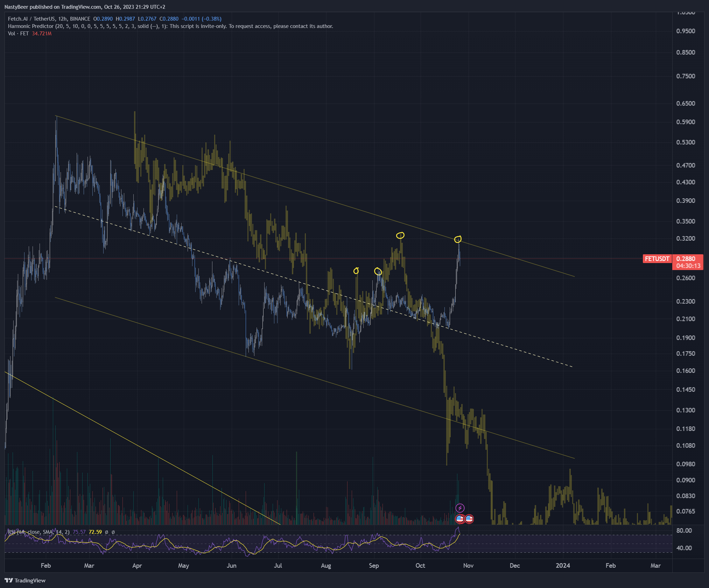Image resolution: width=709 pixels, height=588 pixels.
Task: Click the 0.2100 price axis label
Action: tap(686, 319)
